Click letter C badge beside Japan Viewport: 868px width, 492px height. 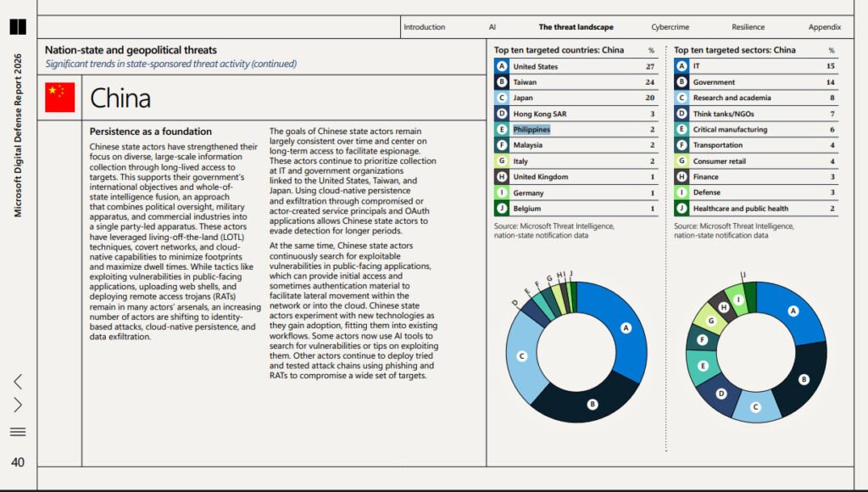click(x=502, y=98)
